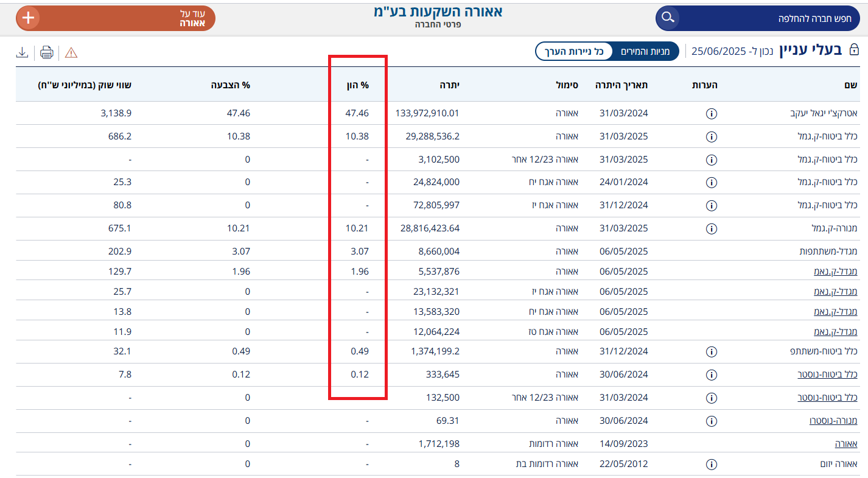Click the balance 69.31

click(448, 421)
